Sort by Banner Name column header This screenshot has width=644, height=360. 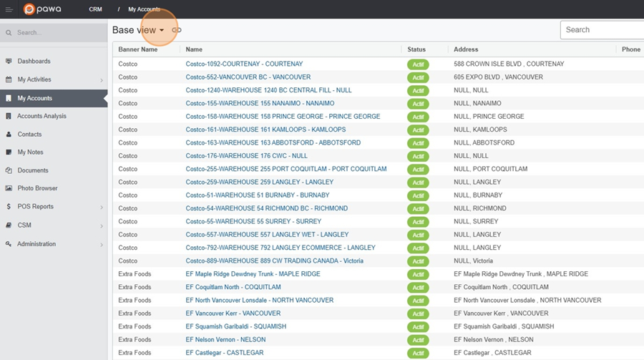[x=138, y=49]
